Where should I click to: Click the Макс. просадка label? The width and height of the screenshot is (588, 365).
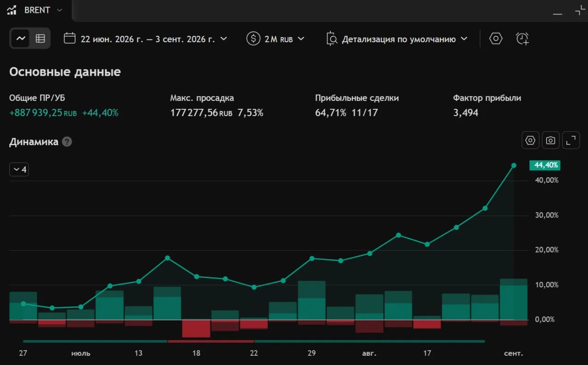202,98
